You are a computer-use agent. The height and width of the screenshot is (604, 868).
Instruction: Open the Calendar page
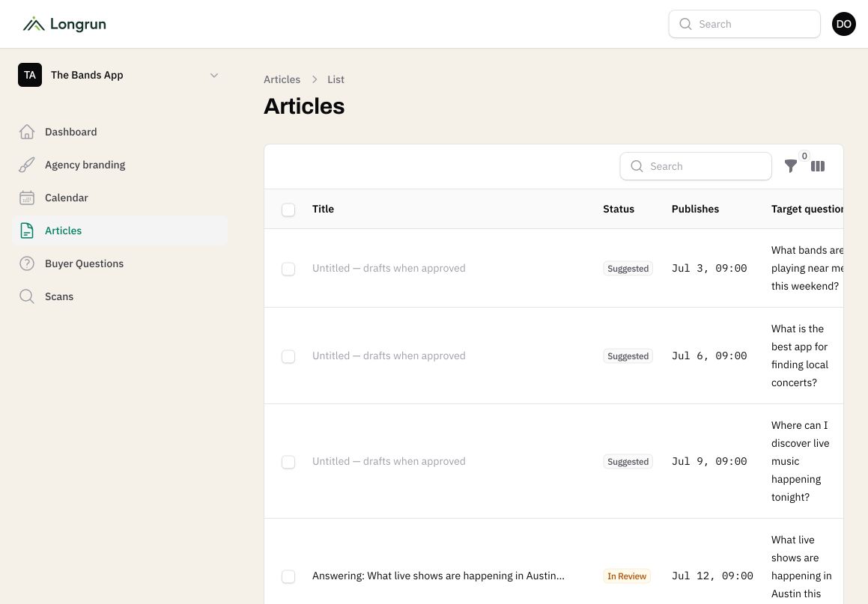(120, 198)
